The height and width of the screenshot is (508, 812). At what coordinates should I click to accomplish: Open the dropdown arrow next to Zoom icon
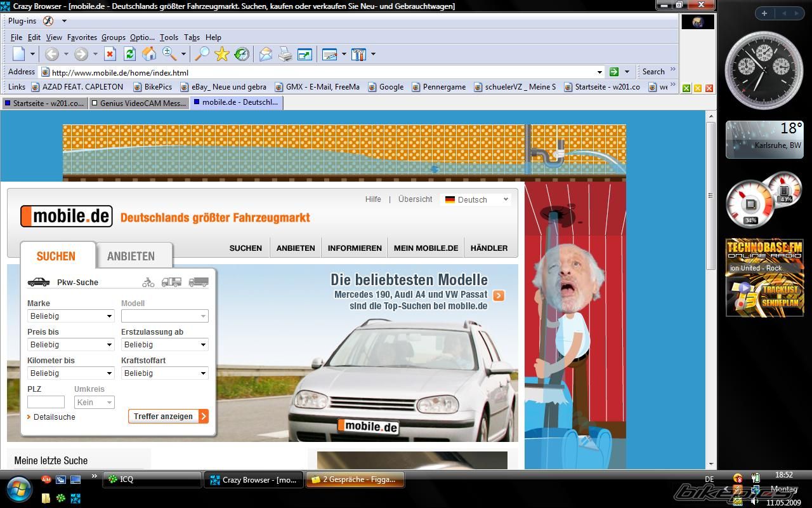pyautogui.click(x=183, y=54)
